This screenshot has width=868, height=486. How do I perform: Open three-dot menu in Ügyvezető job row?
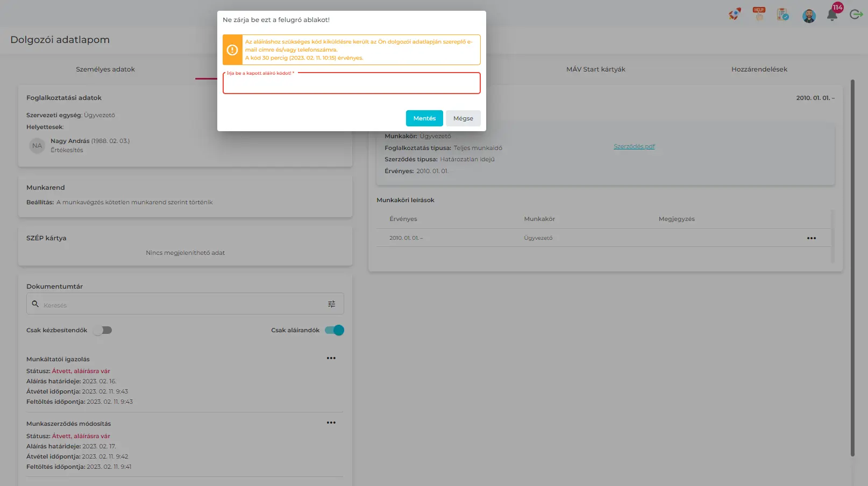(x=811, y=238)
